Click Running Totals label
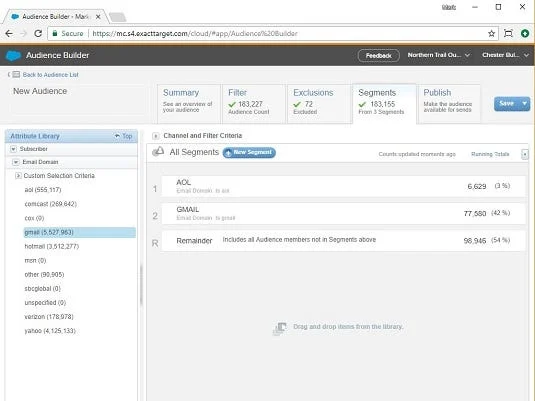Screen dimensions: 535x401 click(490, 154)
